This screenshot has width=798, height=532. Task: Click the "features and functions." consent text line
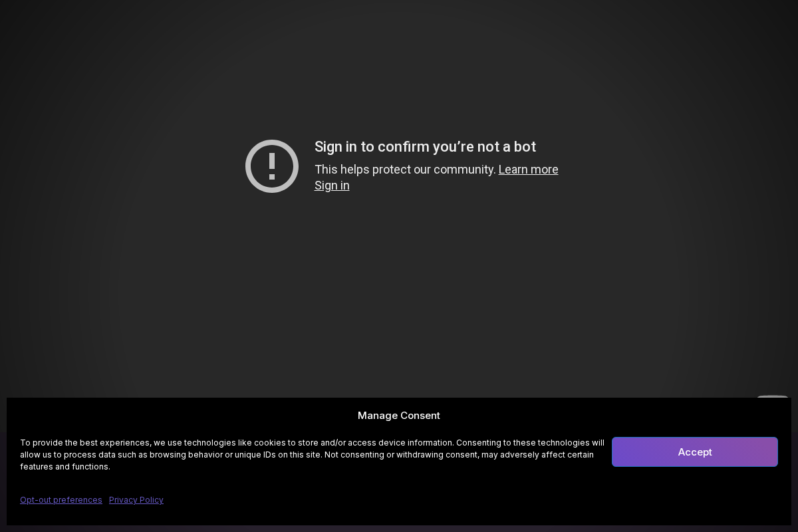(x=65, y=467)
